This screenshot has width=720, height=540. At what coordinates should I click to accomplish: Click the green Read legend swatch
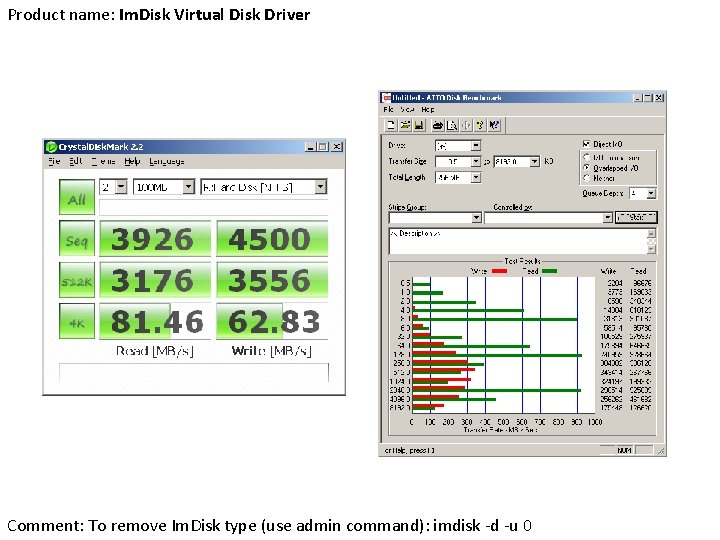pos(549,271)
